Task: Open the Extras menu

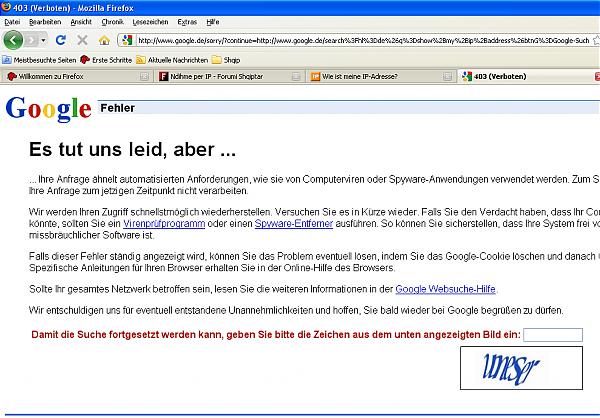Action: pyautogui.click(x=187, y=22)
